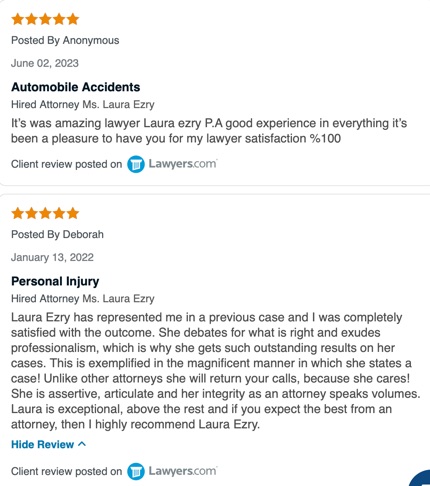The height and width of the screenshot is (486, 430).
Task: Click the 'Posted By Deborah' text
Action: pos(57,234)
